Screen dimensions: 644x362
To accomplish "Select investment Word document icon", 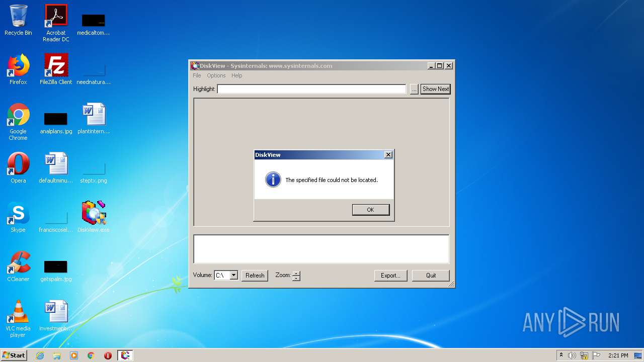I will pos(56,316).
